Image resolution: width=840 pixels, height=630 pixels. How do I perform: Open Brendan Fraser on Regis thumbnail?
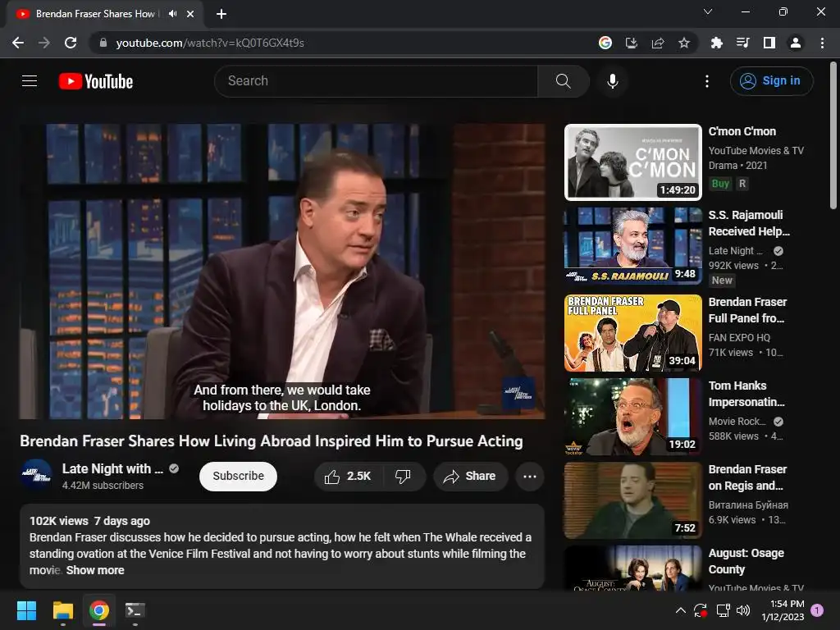pos(632,500)
